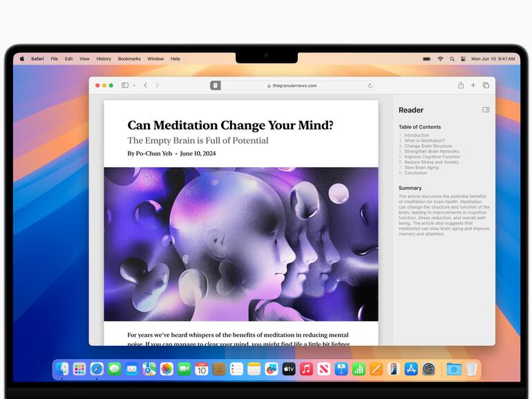Click the Summary heading in Reader panel
Viewport: 532px width, 399px height.
point(410,188)
